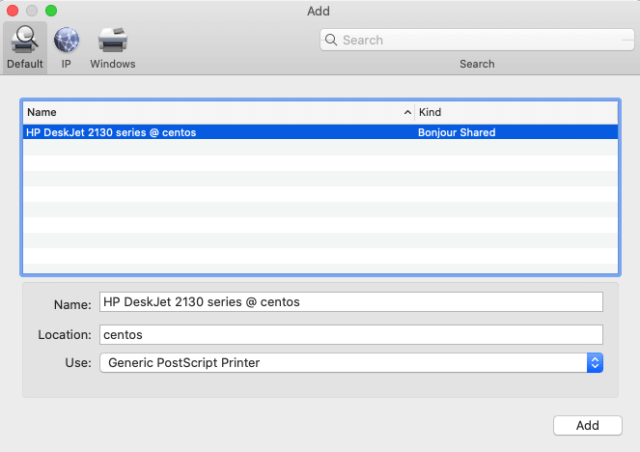Click the magnifying glass search icon

pos(331,40)
